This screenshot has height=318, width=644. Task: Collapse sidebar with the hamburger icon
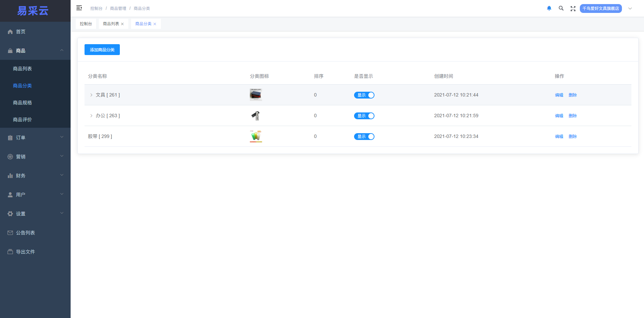(79, 8)
